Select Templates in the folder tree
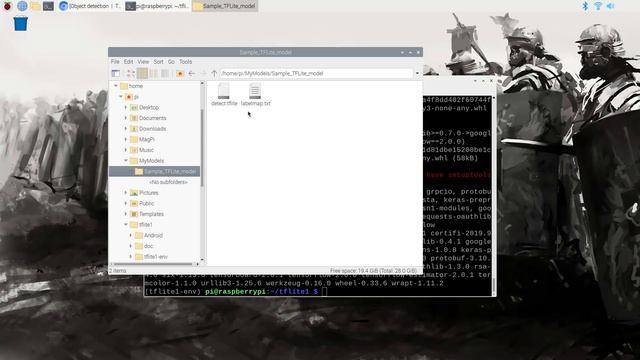The image size is (640, 360). [151, 214]
